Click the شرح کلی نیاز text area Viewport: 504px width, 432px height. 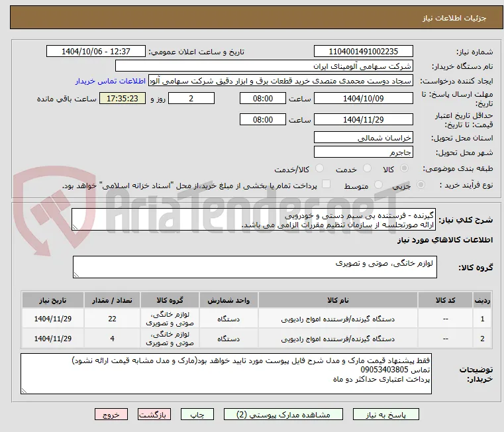tap(254, 219)
